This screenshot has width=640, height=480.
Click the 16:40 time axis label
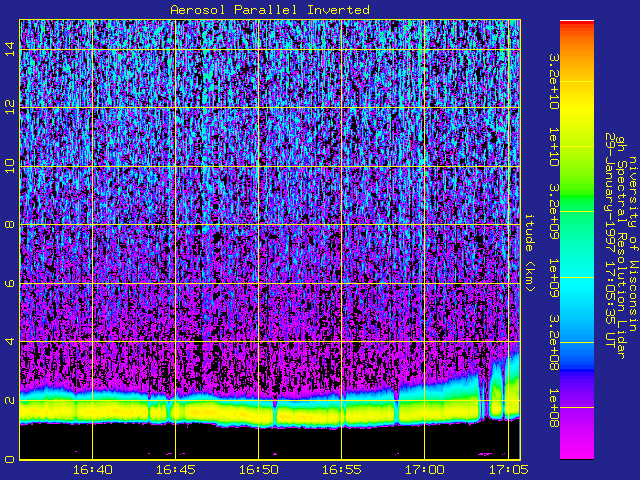(x=93, y=470)
